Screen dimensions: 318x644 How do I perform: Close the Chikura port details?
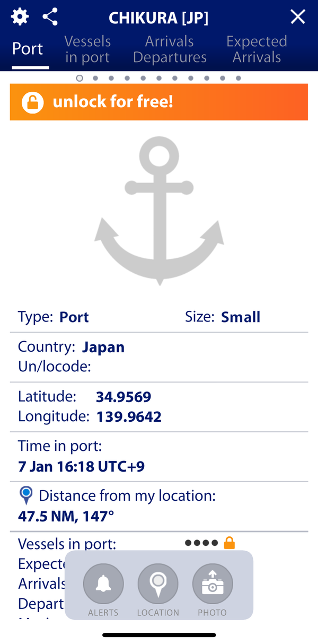298,17
